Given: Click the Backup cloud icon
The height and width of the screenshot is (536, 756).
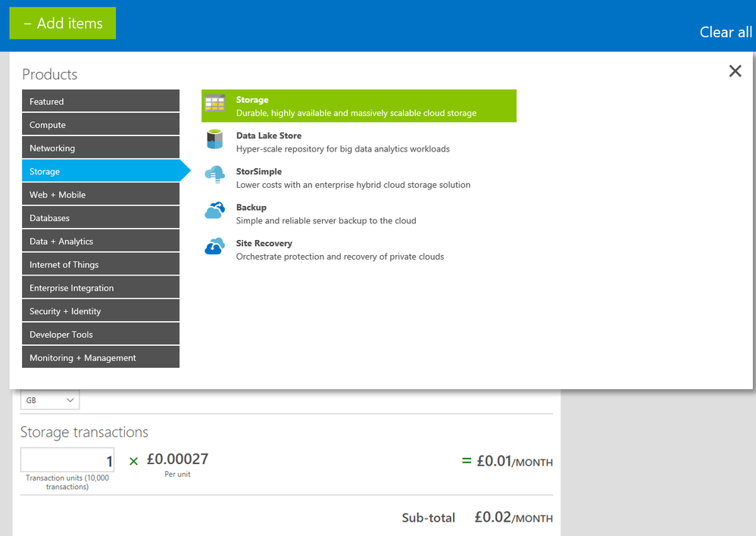Looking at the screenshot, I should pos(214,210).
